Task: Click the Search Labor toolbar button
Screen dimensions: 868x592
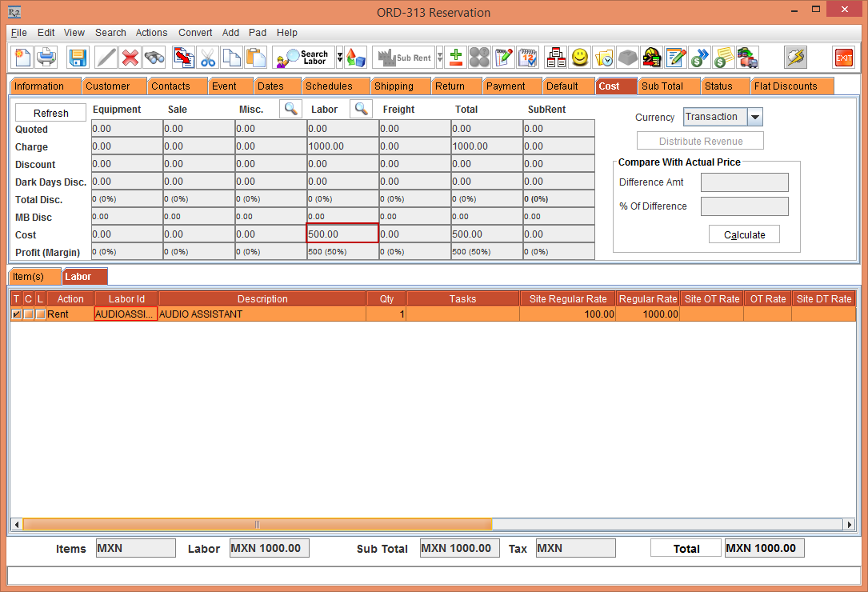Action: coord(303,58)
